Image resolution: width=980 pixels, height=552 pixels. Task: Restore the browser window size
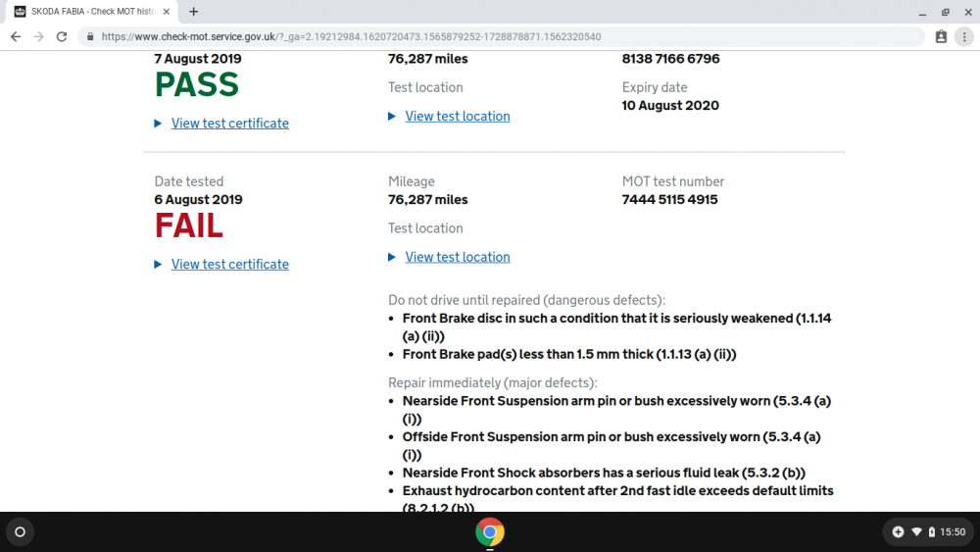[x=946, y=12]
